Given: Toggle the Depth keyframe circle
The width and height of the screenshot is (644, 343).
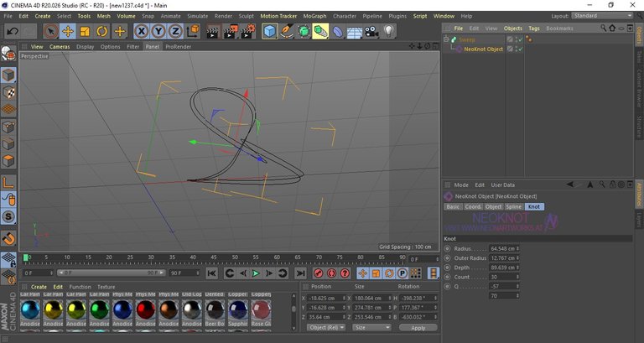Looking at the screenshot, I should click(448, 268).
